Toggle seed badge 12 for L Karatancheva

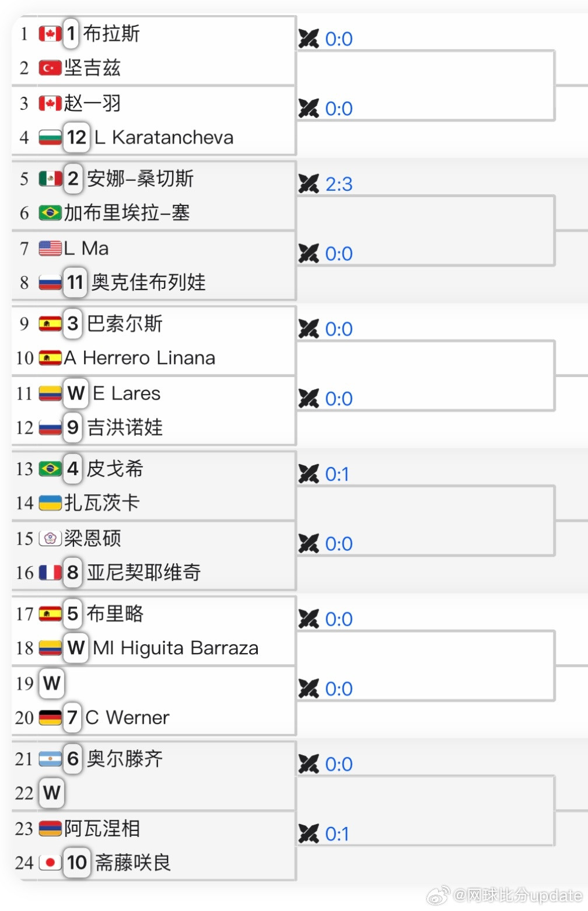[76, 138]
